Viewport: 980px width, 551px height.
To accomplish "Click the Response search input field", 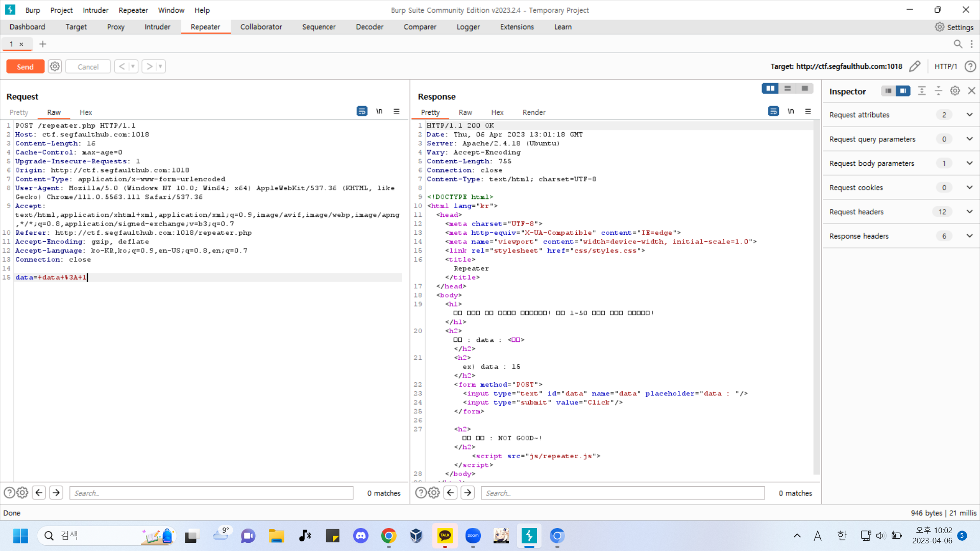I will (x=622, y=493).
